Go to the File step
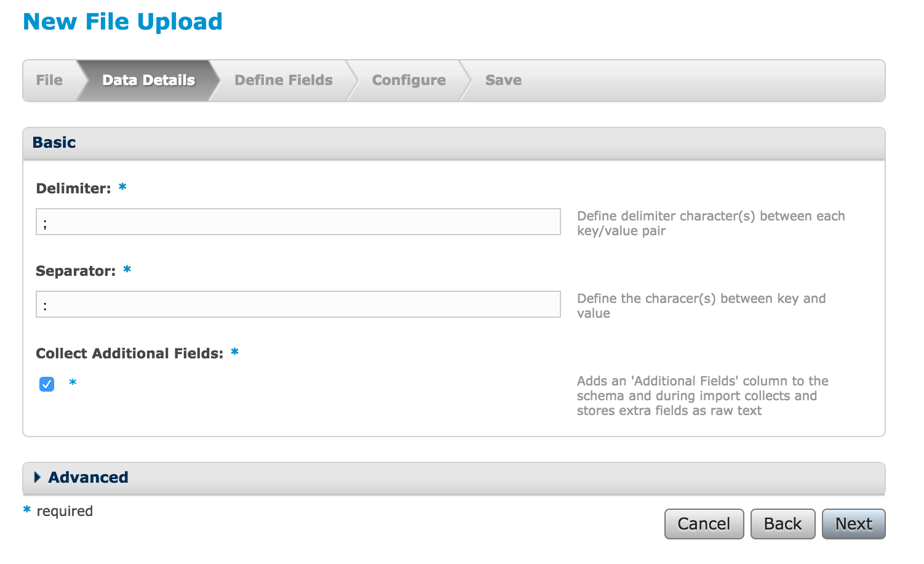Image resolution: width=924 pixels, height=564 pixels. [x=49, y=81]
